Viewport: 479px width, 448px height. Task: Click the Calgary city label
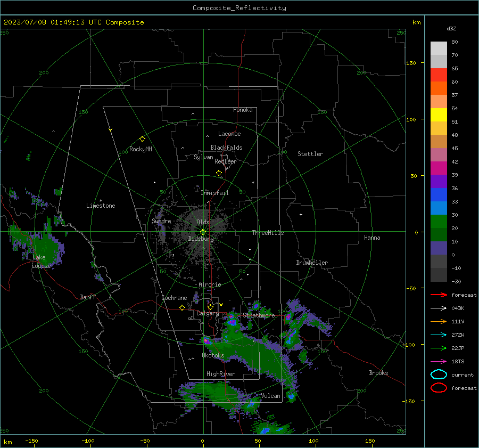[x=208, y=313]
